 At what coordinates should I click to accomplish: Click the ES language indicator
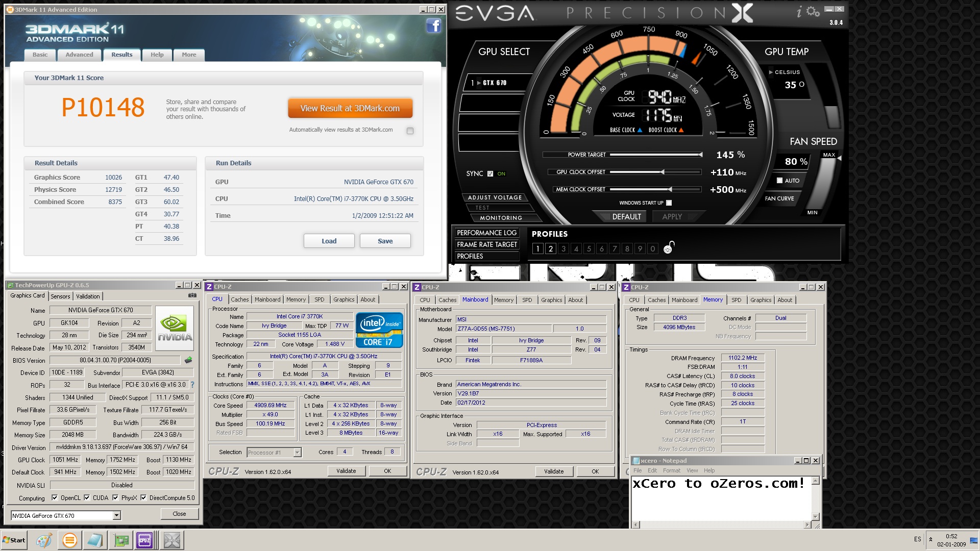[x=917, y=539]
